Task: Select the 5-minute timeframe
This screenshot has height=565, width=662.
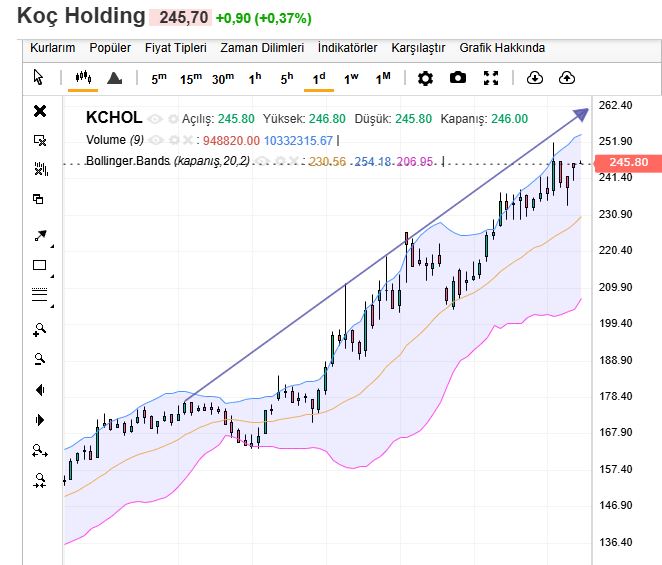Action: pos(159,79)
